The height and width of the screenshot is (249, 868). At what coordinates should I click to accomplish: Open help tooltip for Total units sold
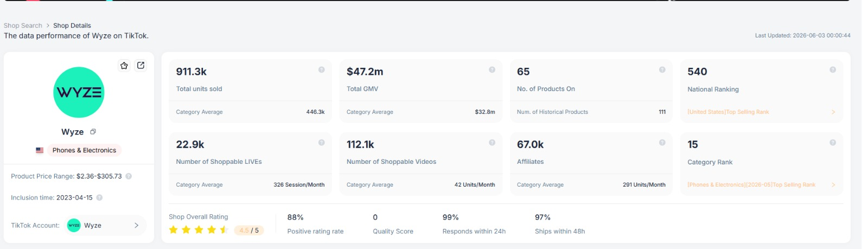coord(321,69)
